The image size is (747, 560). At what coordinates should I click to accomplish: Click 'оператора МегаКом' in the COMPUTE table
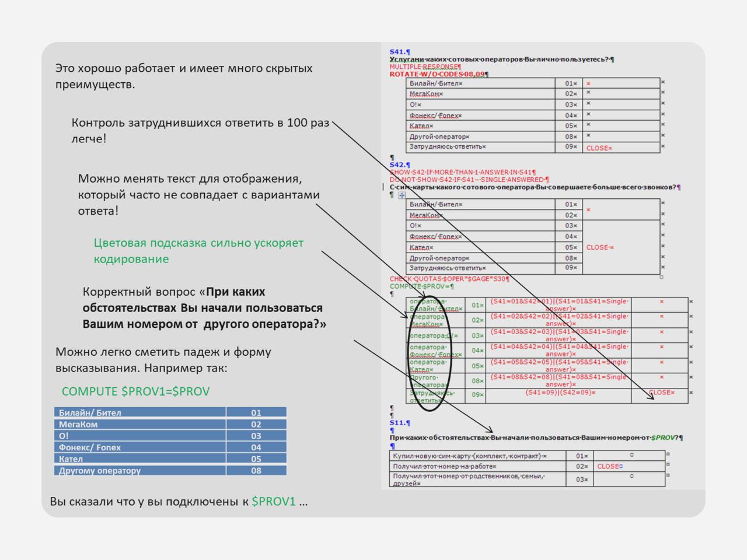click(x=436, y=320)
